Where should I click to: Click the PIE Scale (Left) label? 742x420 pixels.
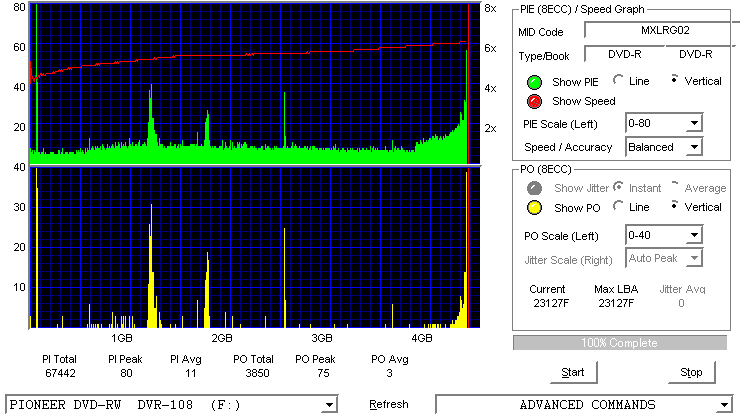pyautogui.click(x=560, y=124)
